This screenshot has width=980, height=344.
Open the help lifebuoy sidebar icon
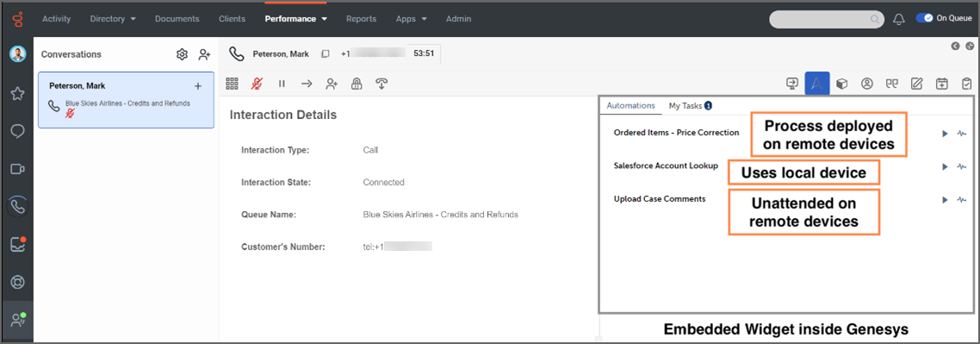17,282
